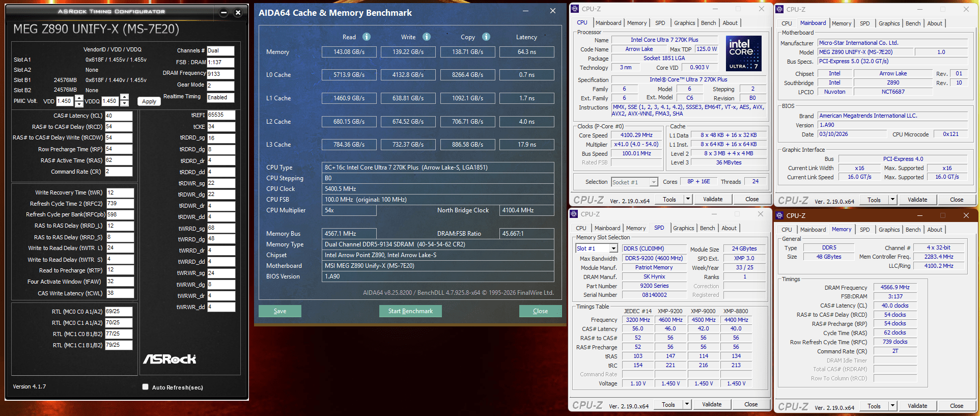Click the DRAM Frequency value 4566.9 MHz
Viewport: 980px width, 416px height.
[895, 287]
